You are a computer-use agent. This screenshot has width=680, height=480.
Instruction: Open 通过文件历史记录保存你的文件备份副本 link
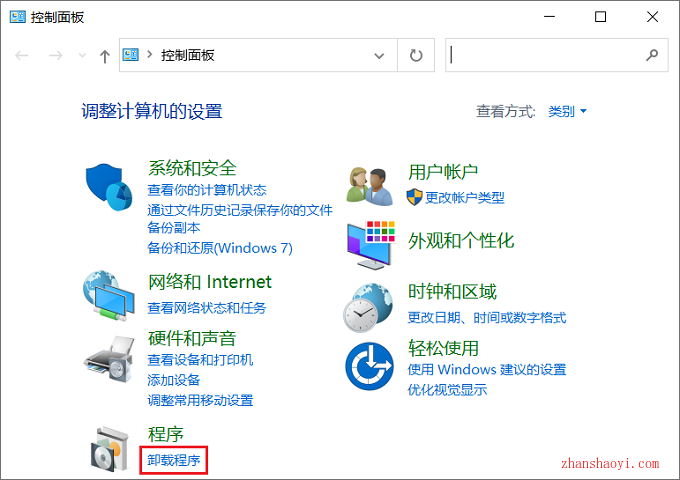point(240,219)
